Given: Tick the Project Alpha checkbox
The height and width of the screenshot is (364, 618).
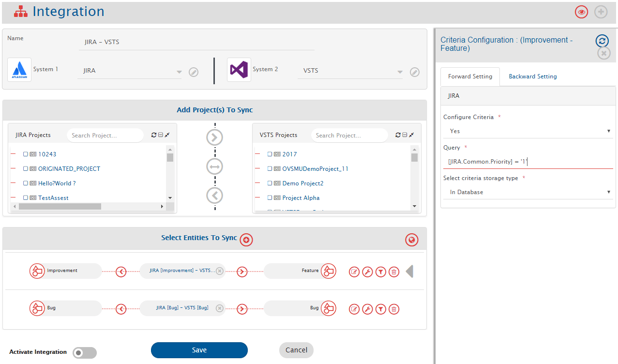Looking at the screenshot, I should (270, 198).
